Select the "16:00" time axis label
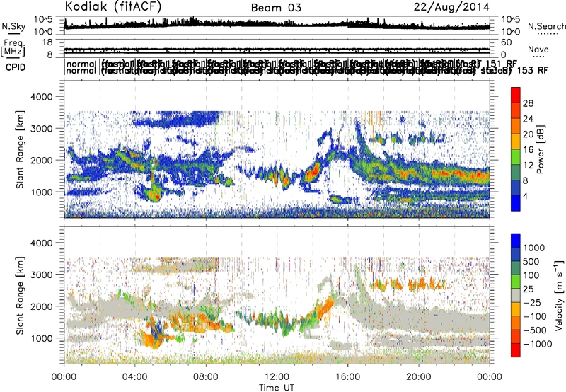 pos(347,377)
